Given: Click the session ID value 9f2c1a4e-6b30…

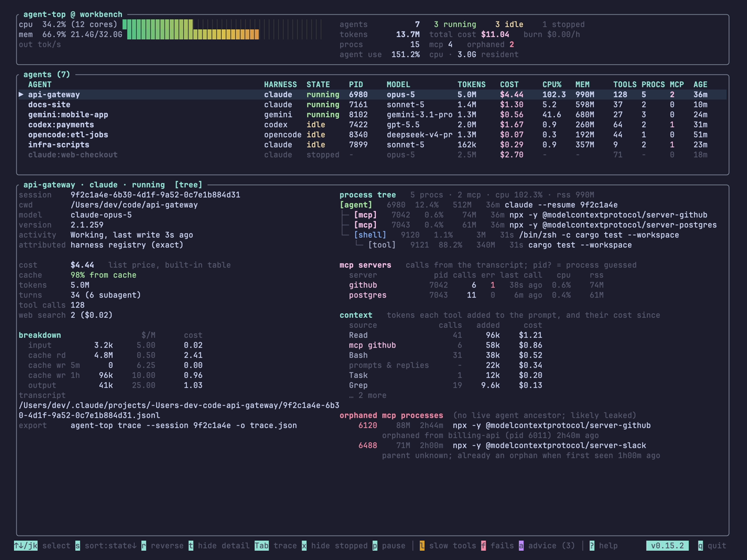Looking at the screenshot, I should [x=155, y=195].
